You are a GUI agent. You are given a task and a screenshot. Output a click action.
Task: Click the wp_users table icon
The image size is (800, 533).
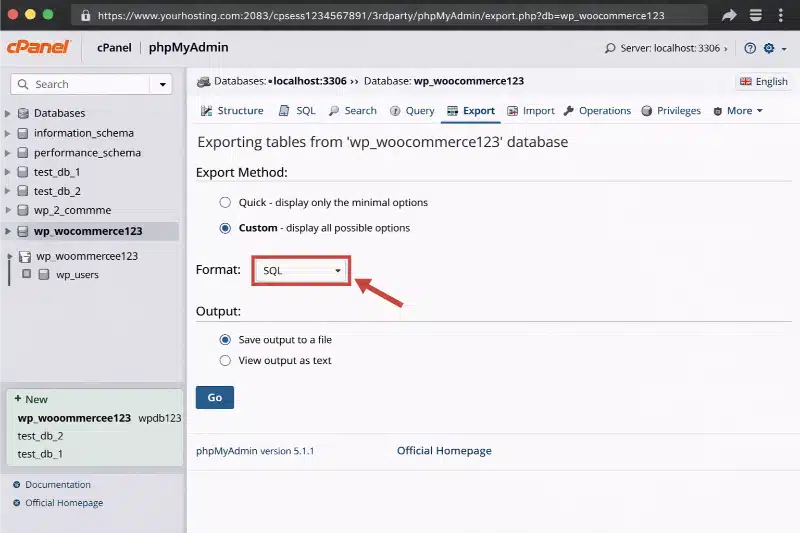tap(44, 274)
